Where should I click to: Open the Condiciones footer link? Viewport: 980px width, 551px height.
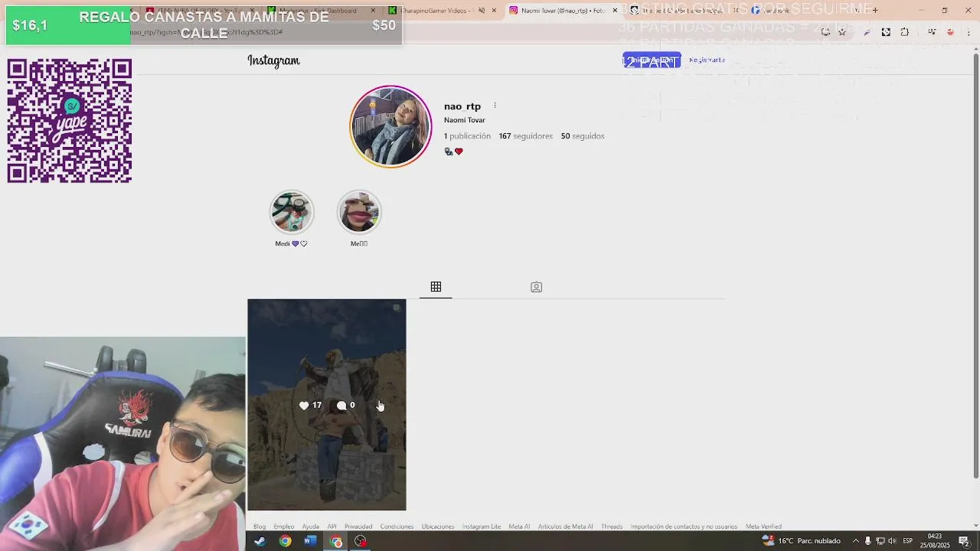click(x=397, y=527)
